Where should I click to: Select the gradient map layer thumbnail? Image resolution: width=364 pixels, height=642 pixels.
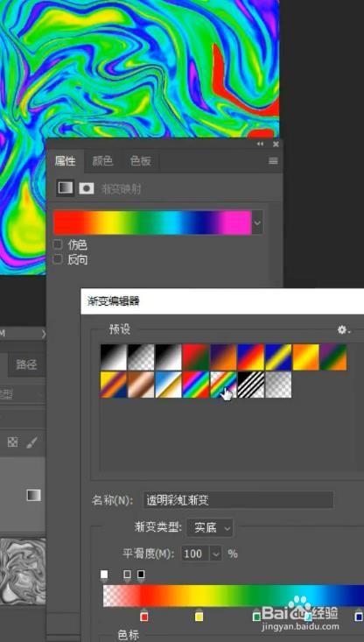point(33,495)
